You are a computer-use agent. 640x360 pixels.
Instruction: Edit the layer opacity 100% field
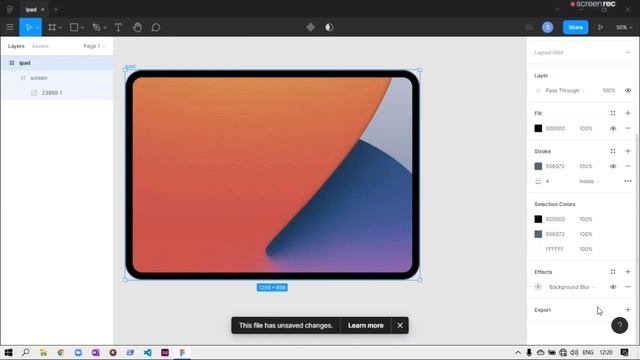tap(609, 90)
